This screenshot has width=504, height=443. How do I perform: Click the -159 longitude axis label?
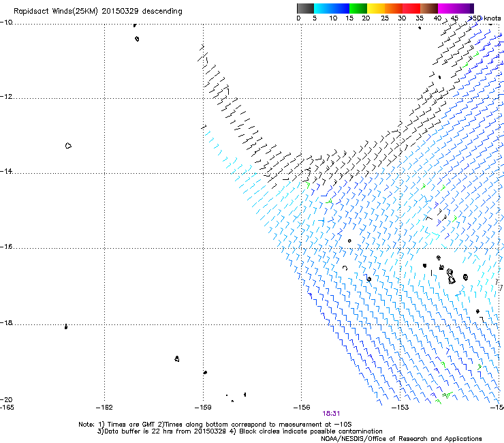(x=203, y=408)
